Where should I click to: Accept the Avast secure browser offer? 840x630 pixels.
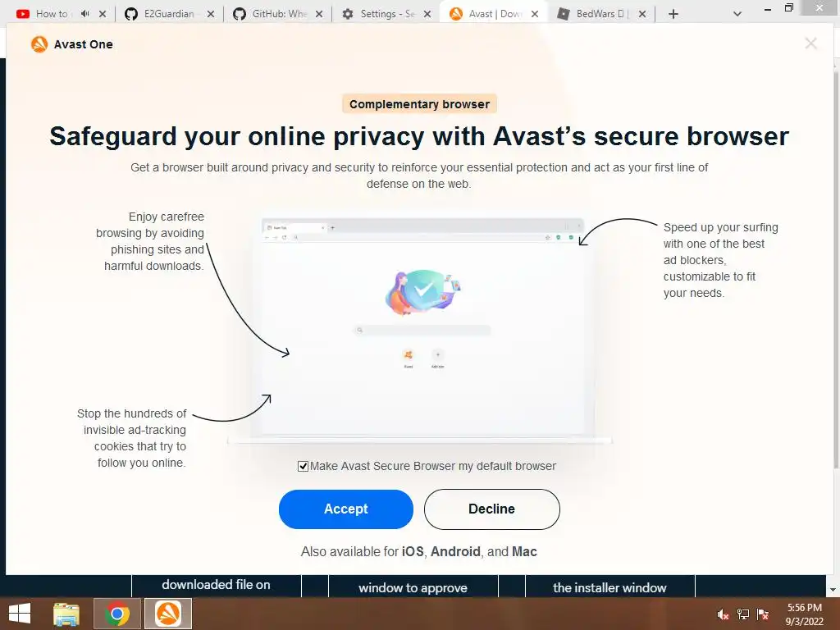[346, 509]
